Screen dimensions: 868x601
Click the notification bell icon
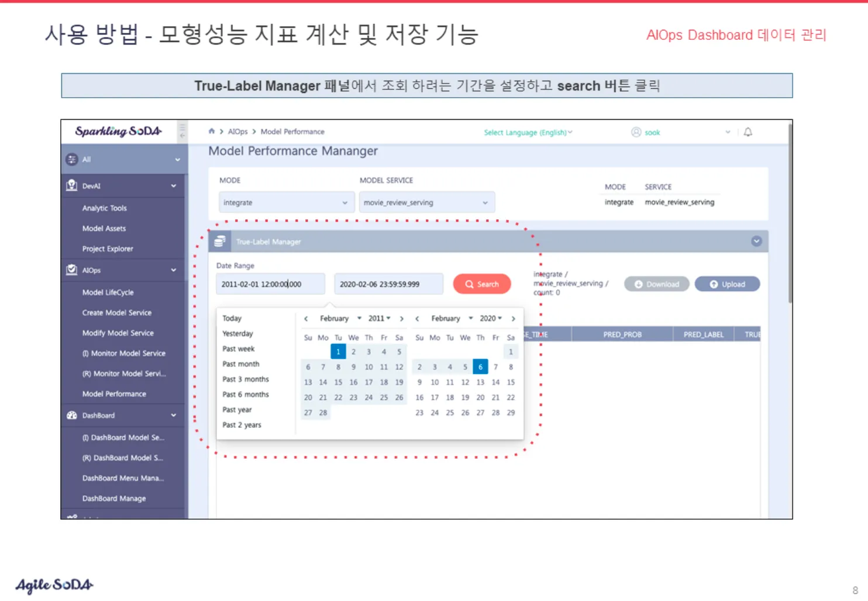tap(748, 132)
